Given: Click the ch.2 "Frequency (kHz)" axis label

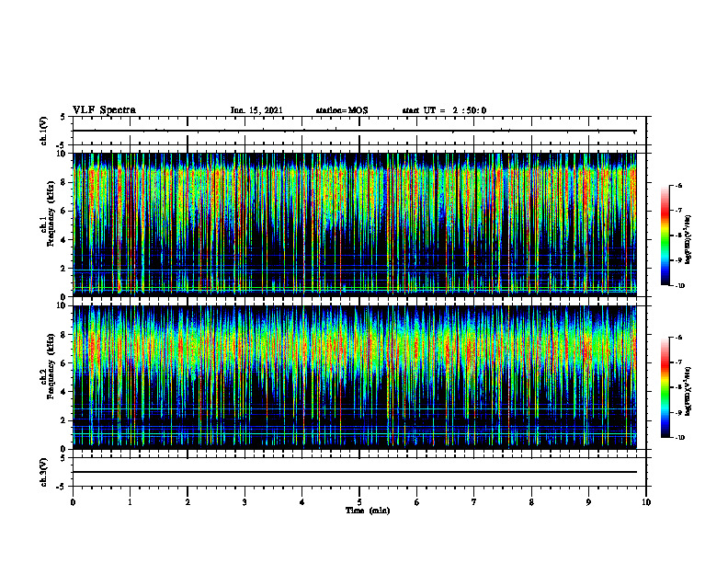Looking at the screenshot, I should pyautogui.click(x=51, y=366).
